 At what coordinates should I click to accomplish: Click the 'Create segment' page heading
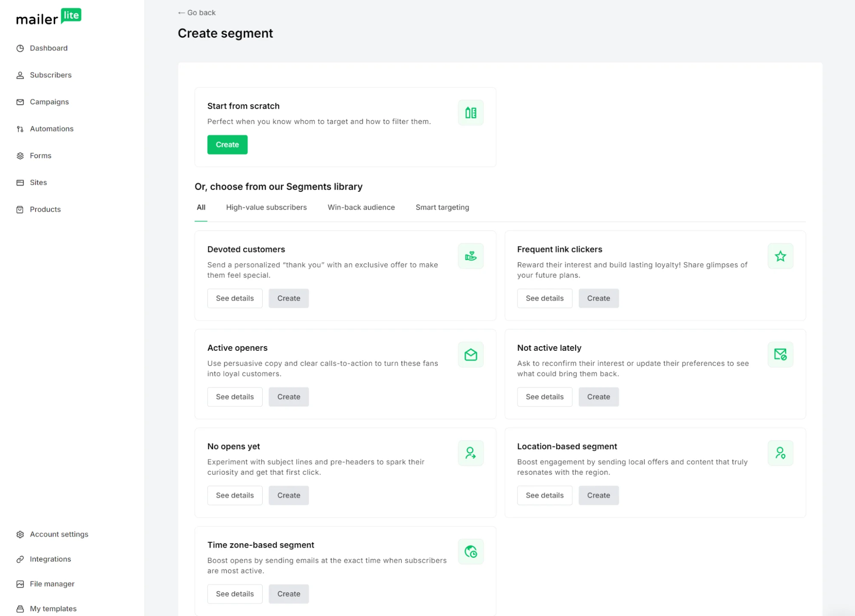click(225, 33)
